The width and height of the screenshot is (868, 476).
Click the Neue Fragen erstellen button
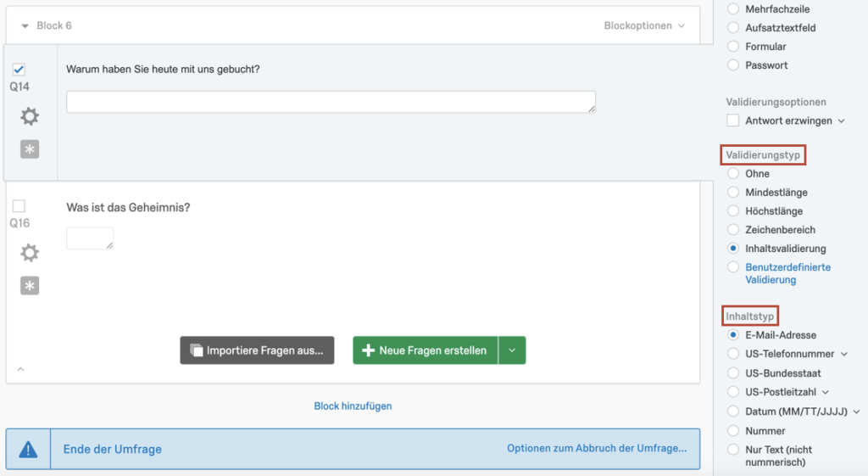coord(426,350)
